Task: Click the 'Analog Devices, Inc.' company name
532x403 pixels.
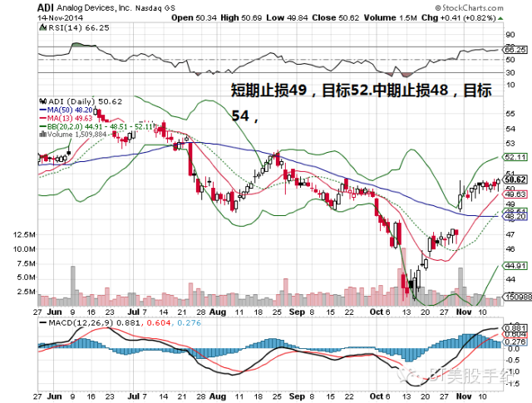Action: [x=94, y=7]
